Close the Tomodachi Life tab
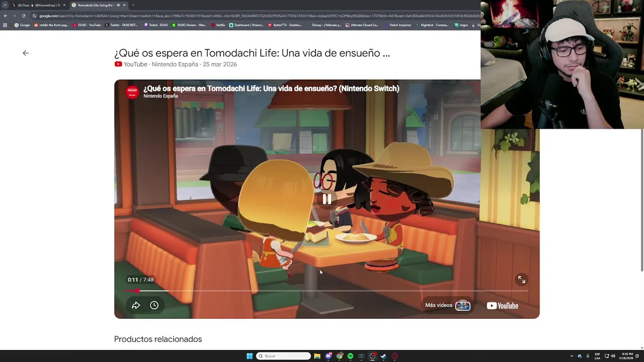 tap(124, 5)
